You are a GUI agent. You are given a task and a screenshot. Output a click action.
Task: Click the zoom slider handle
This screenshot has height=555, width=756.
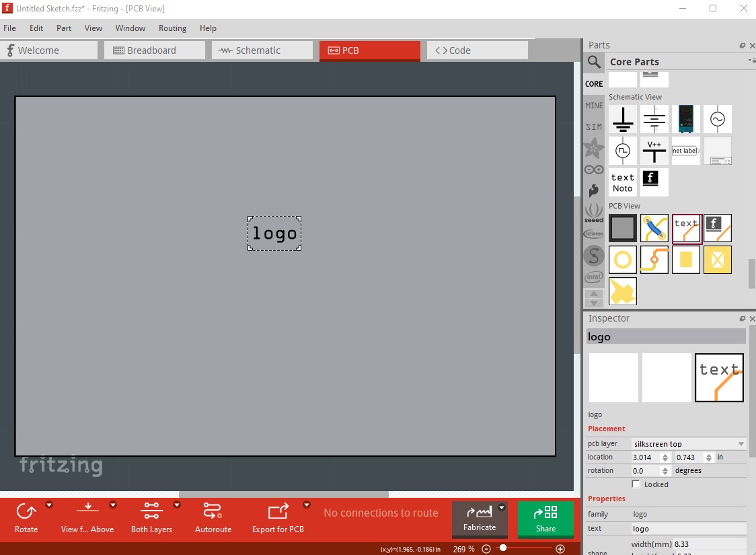[x=502, y=548]
